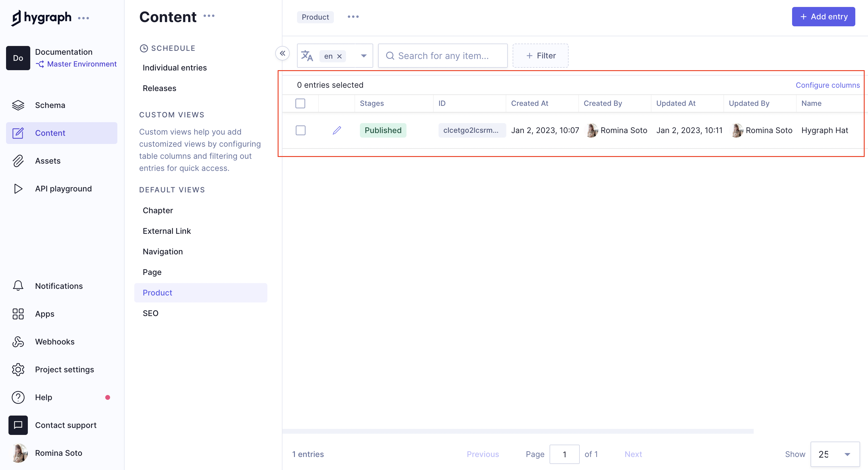Open Assets via the paperclip icon
The width and height of the screenshot is (868, 470).
[18, 161]
